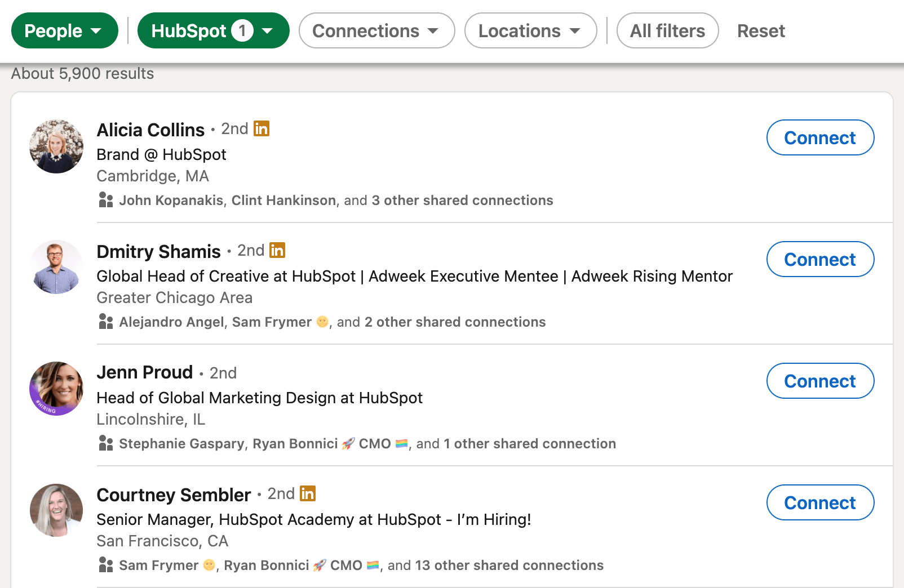This screenshot has width=904, height=588.
Task: Open the HubSpot company filter dropdown
Action: click(x=213, y=30)
